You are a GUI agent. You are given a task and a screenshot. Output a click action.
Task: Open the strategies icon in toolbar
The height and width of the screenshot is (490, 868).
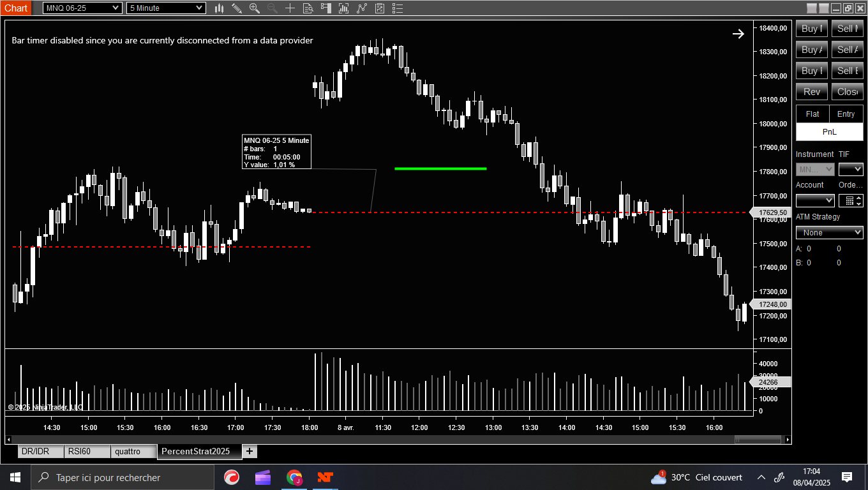(x=362, y=8)
